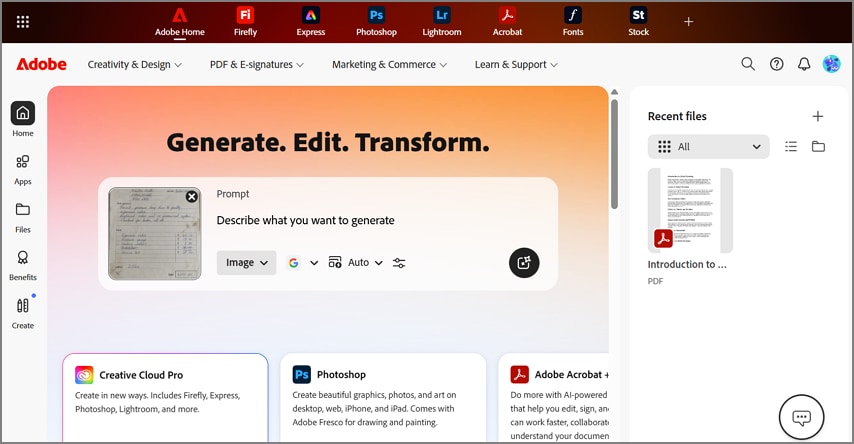Open the search magnifier icon
The image size is (854, 444).
[748, 64]
